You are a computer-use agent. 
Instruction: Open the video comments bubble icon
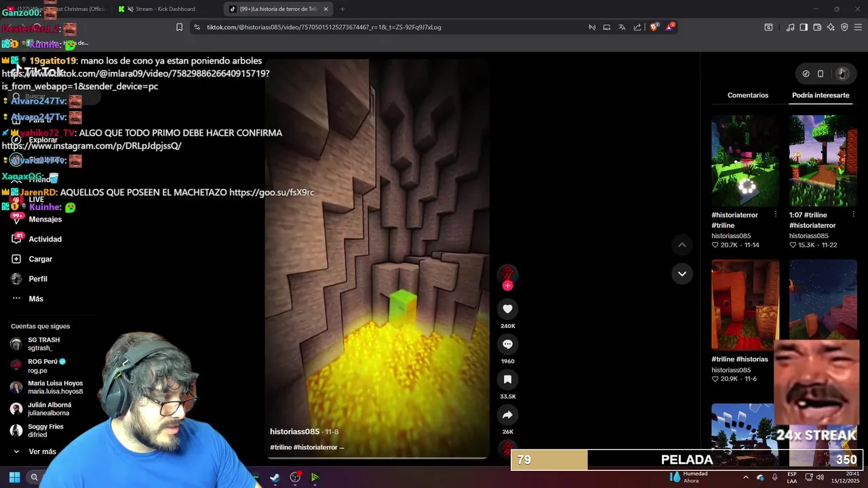coord(507,344)
